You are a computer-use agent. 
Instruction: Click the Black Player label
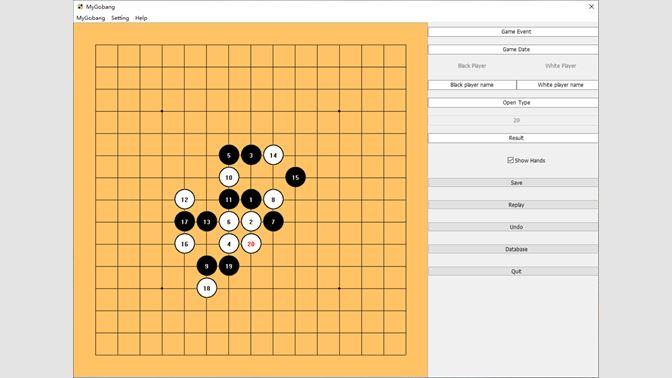click(x=472, y=66)
